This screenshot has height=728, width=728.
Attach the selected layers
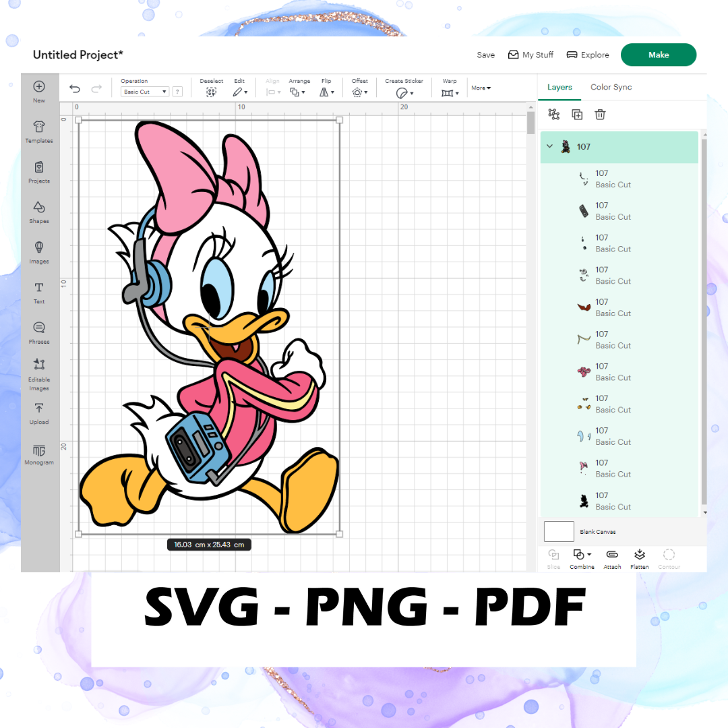point(612,559)
